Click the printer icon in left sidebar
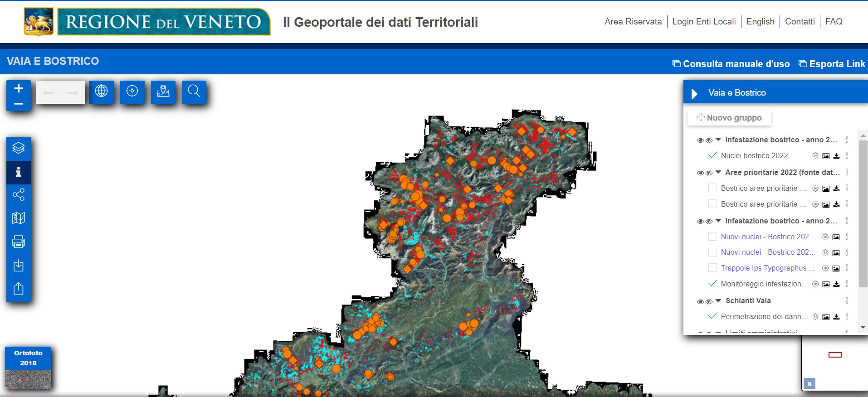 19,242
